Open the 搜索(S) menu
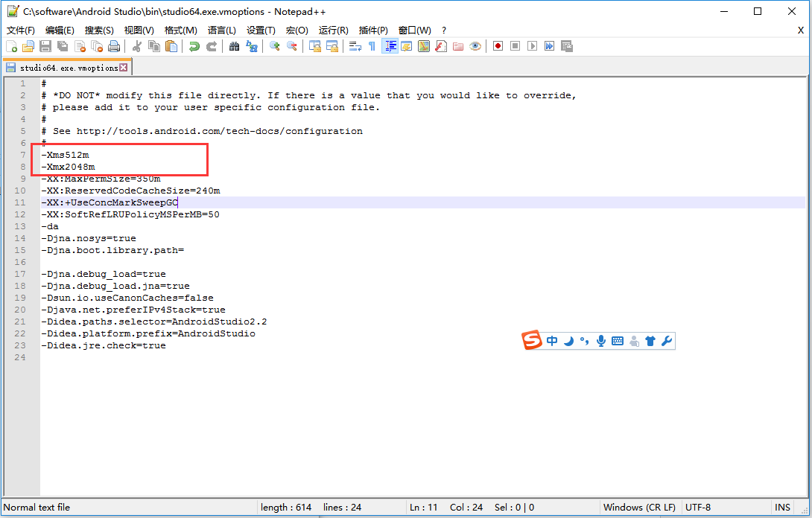The height and width of the screenshot is (518, 812). [99, 31]
